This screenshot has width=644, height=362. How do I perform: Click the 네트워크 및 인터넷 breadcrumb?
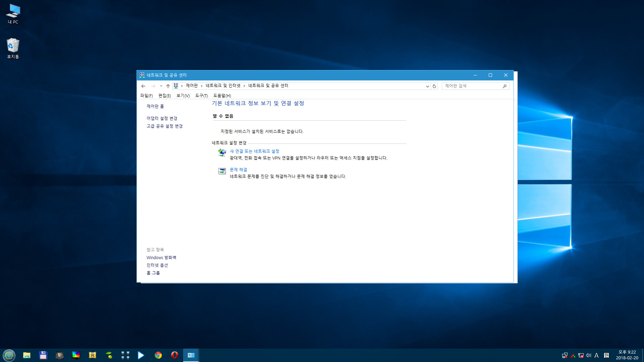coord(223,86)
